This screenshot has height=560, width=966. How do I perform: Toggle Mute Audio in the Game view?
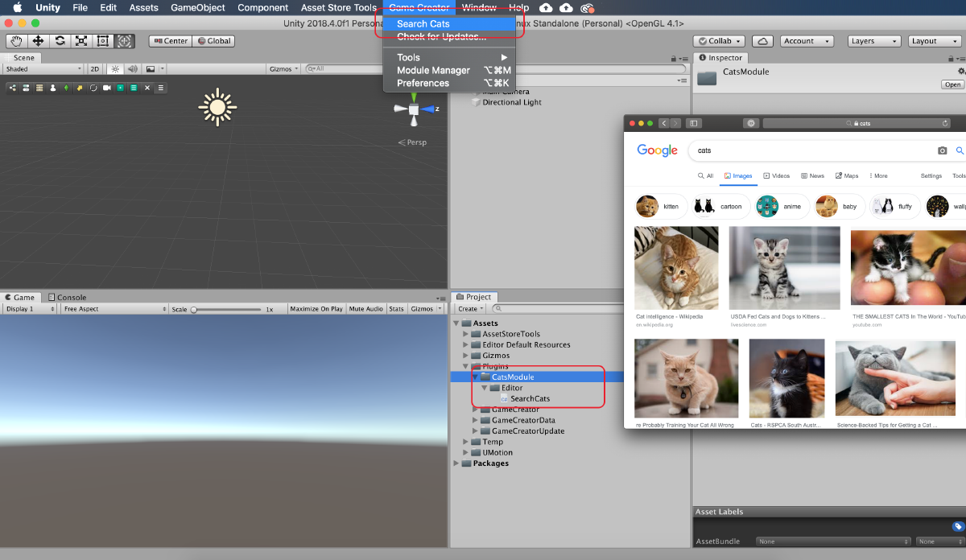[x=366, y=309]
